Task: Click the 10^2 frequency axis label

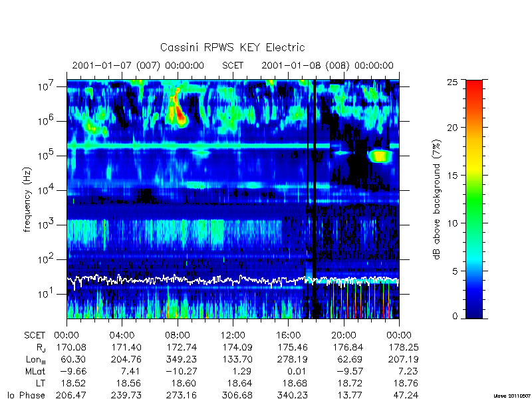Action: coord(47,259)
